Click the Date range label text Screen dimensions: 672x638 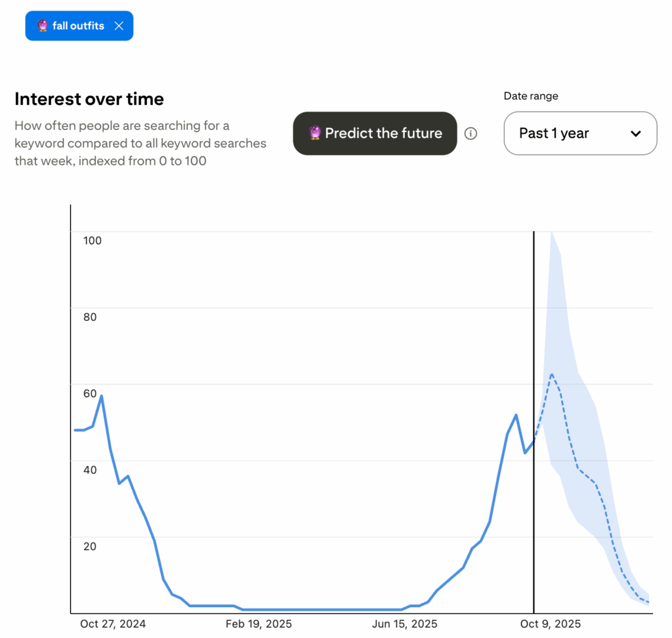[x=531, y=96]
